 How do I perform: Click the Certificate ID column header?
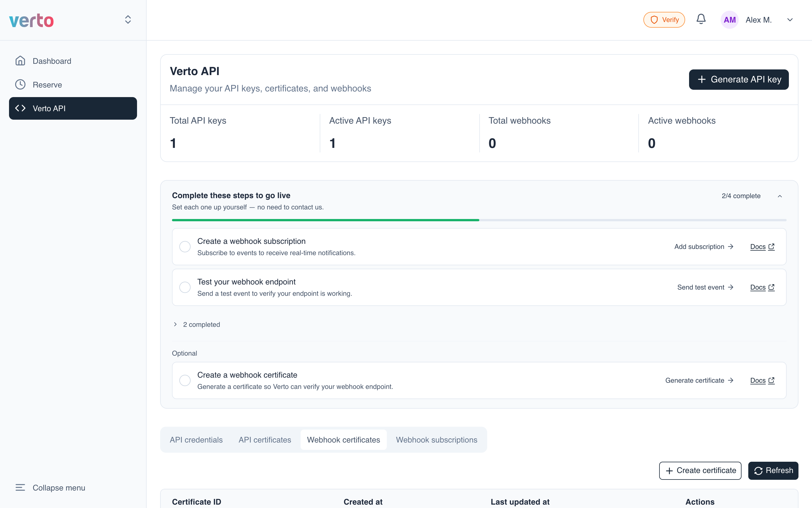196,502
